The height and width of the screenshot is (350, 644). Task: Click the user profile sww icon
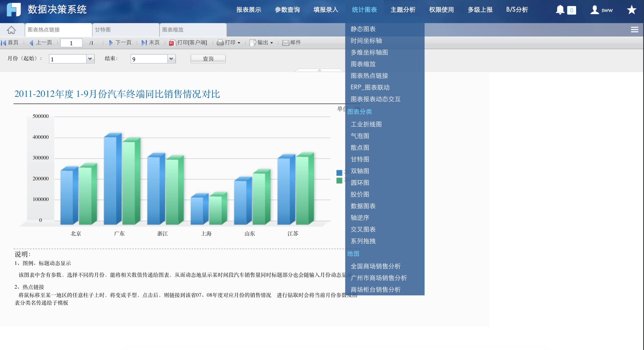(x=594, y=10)
